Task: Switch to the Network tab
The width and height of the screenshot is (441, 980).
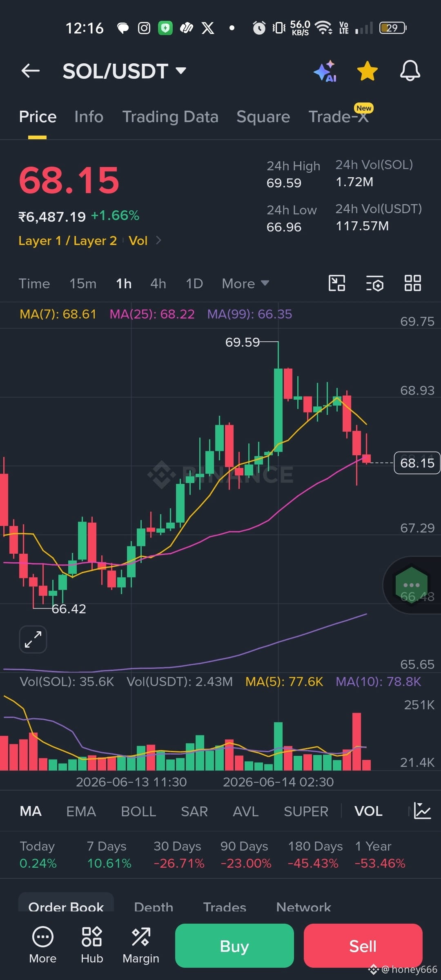Action: (x=303, y=907)
